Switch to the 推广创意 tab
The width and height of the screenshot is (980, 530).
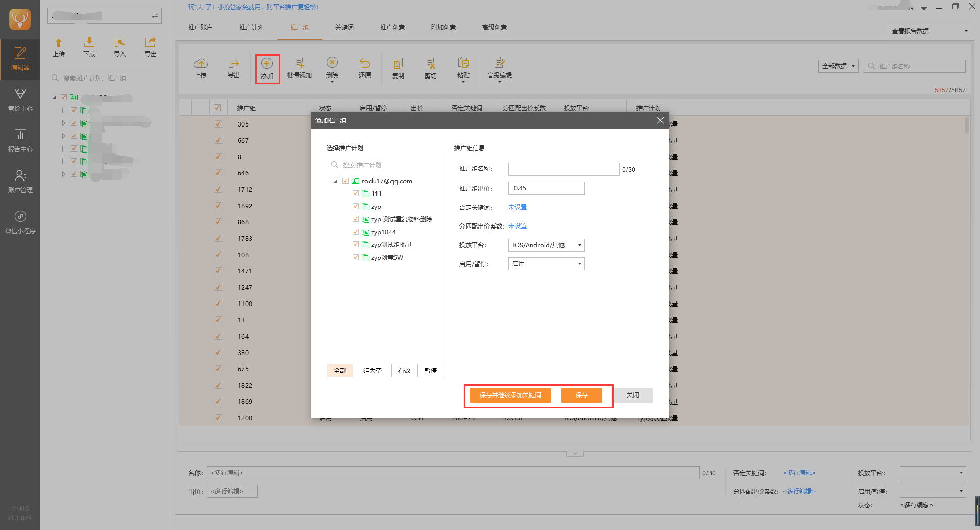tap(392, 28)
